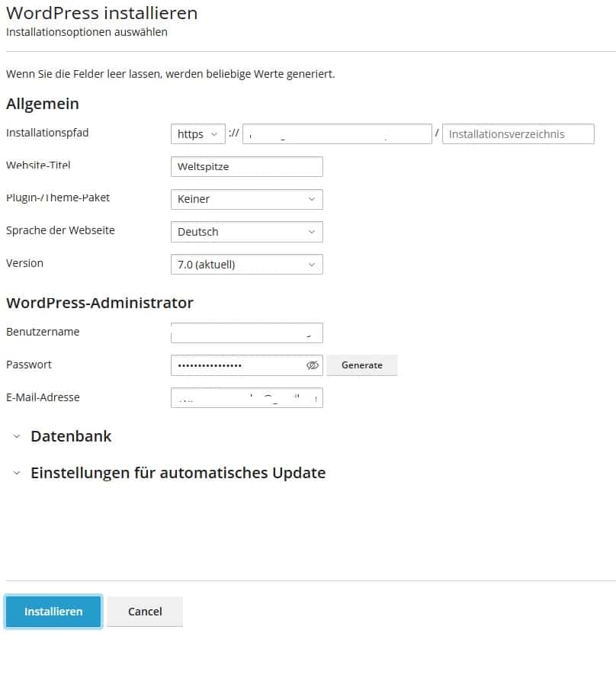Click the Benutzername label
The height and width of the screenshot is (694, 616).
click(x=43, y=332)
